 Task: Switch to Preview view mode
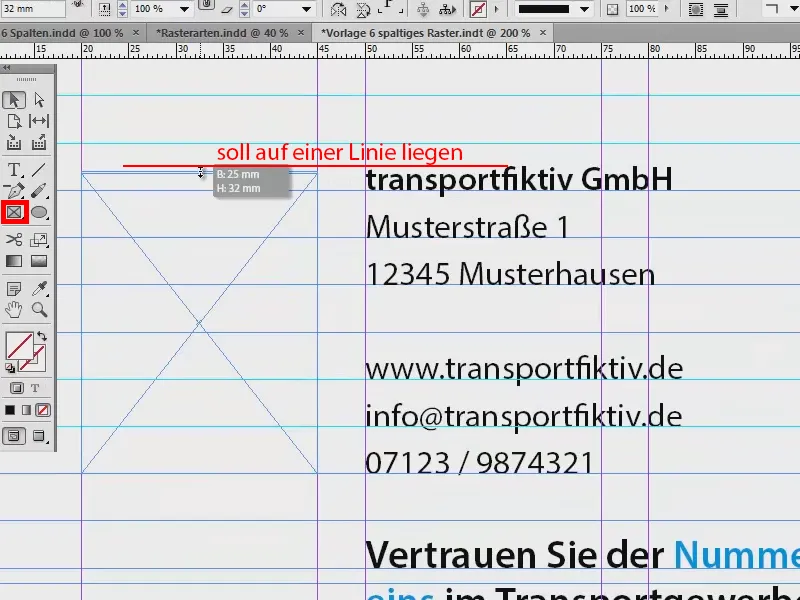coord(39,436)
